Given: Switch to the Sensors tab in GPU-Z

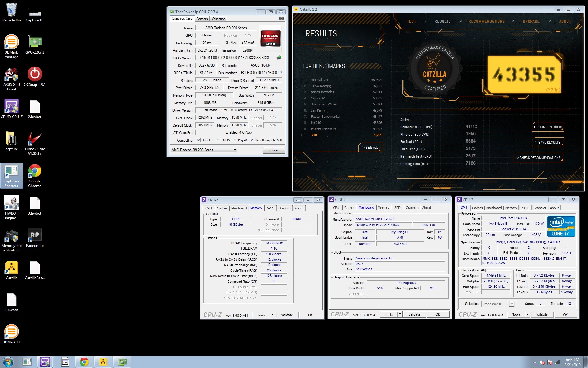Looking at the screenshot, I should tap(202, 19).
